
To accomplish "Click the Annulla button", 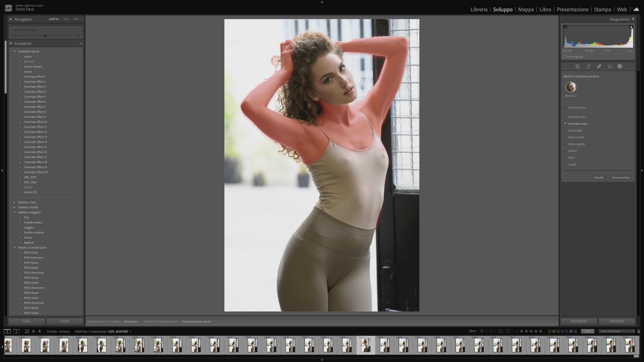I will point(598,177).
